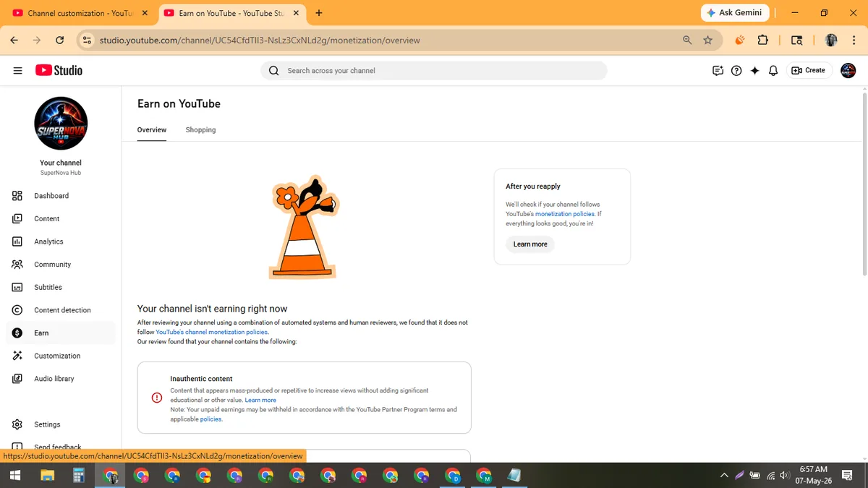Open the Help question mark icon
The width and height of the screenshot is (868, 488).
click(736, 71)
